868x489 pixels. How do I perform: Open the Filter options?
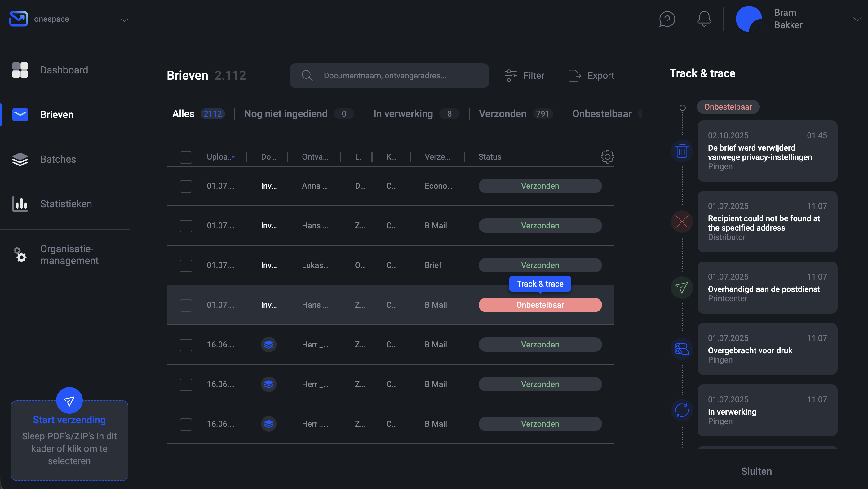click(524, 75)
